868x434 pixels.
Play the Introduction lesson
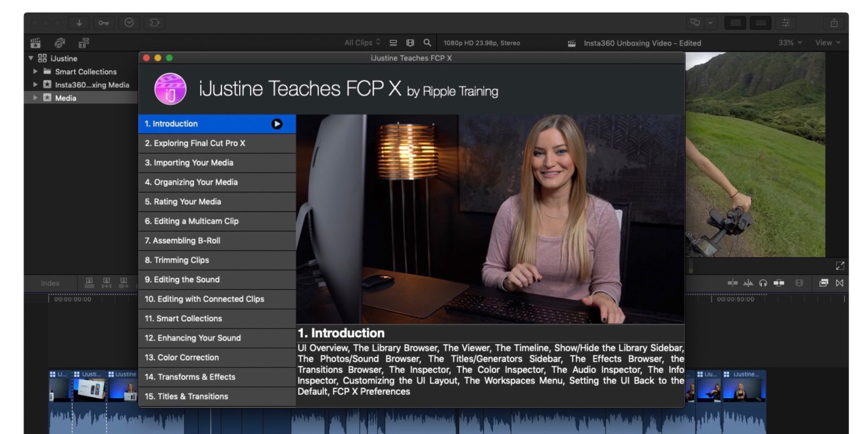coord(277,124)
